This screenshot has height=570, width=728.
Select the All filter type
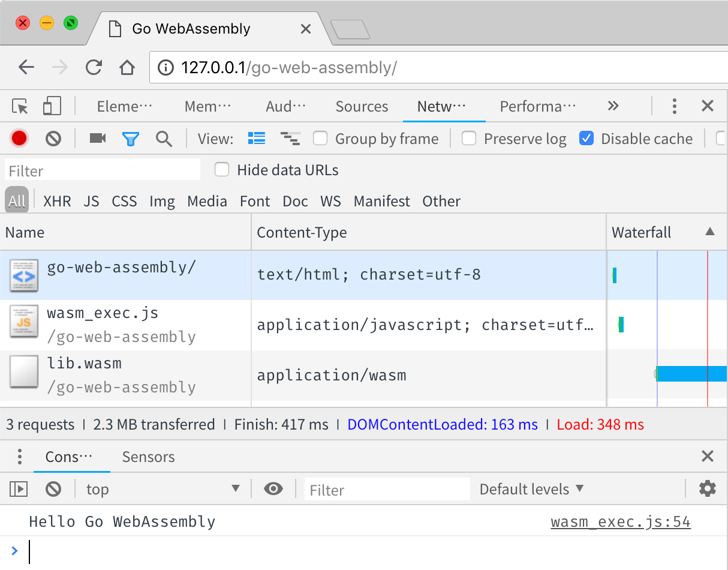pos(17,200)
